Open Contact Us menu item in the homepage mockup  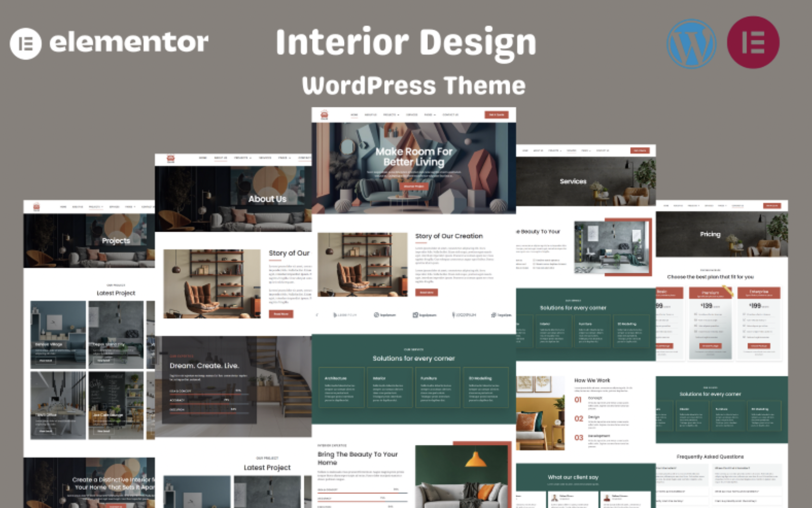coord(451,115)
